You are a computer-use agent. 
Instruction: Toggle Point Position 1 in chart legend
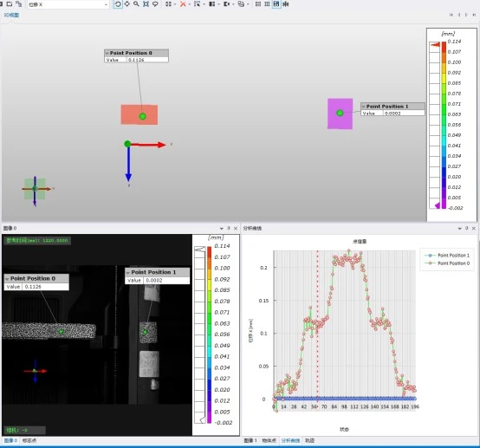pyautogui.click(x=446, y=256)
